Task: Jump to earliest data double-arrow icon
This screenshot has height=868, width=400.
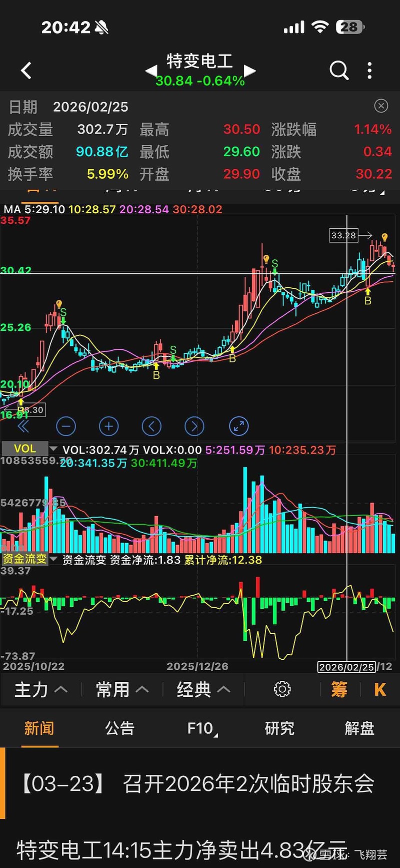Action: [x=23, y=426]
